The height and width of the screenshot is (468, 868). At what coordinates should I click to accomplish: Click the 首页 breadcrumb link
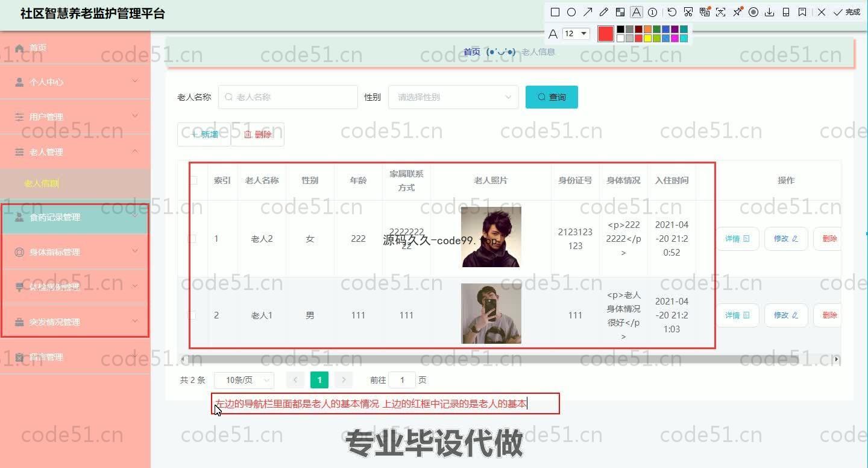(x=472, y=52)
